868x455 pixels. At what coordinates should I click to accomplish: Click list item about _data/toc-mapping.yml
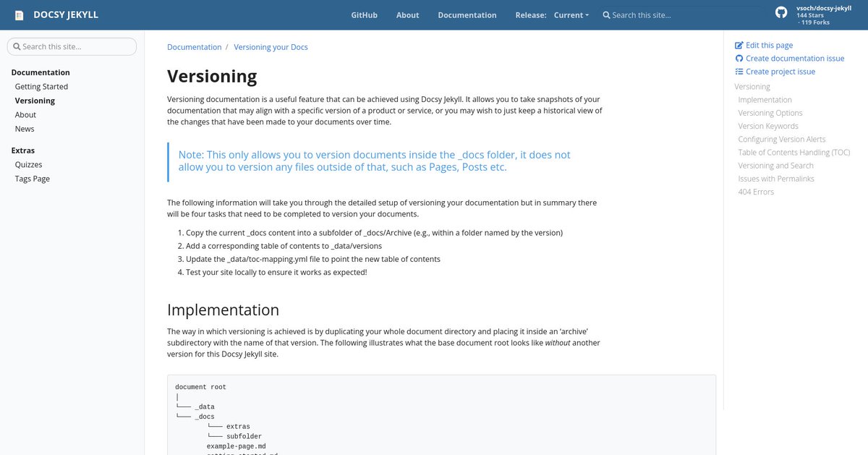coord(313,259)
